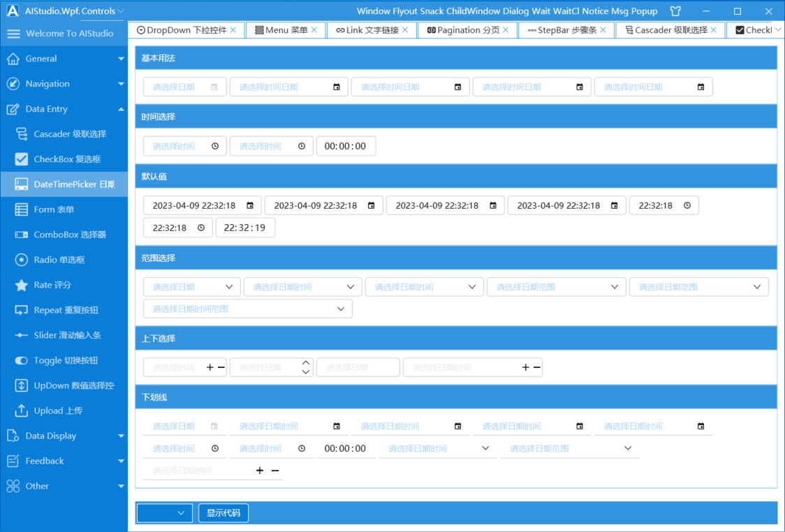Click the Welcome To AIStudio header
The width and height of the screenshot is (785, 532).
pyautogui.click(x=70, y=34)
